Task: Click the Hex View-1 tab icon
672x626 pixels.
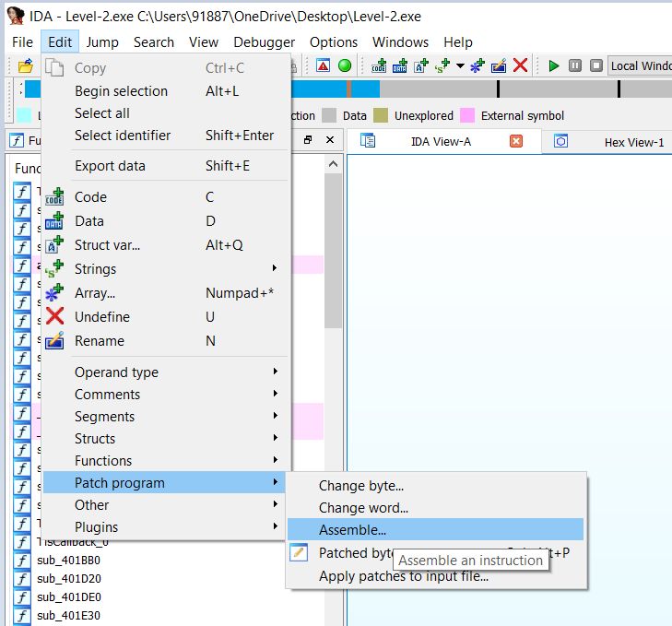Action: coord(561,141)
